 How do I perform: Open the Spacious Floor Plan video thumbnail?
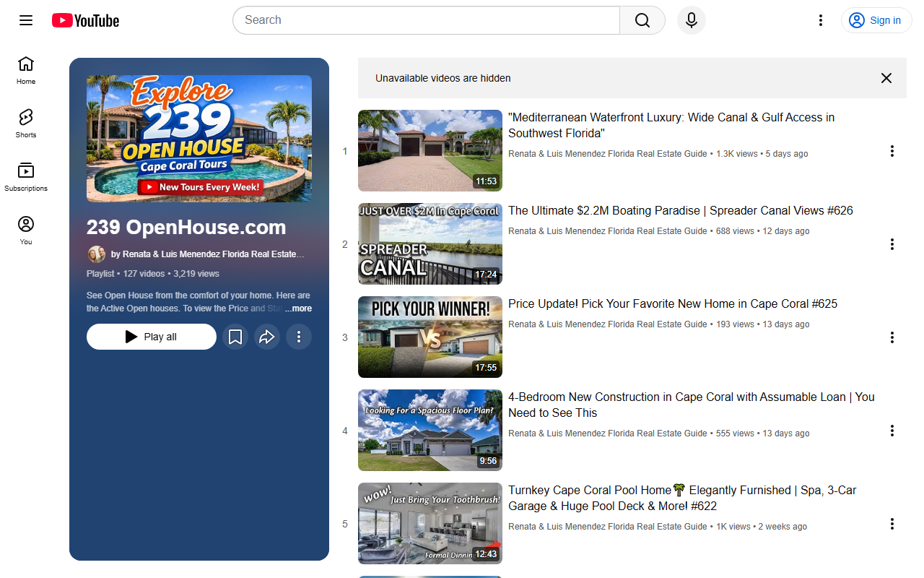click(x=430, y=430)
